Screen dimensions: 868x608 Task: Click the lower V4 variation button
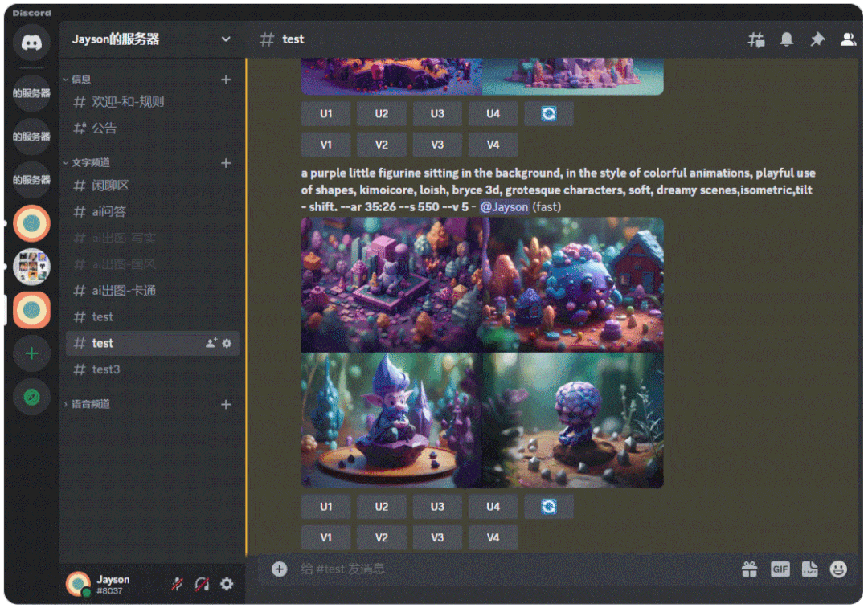[493, 538]
